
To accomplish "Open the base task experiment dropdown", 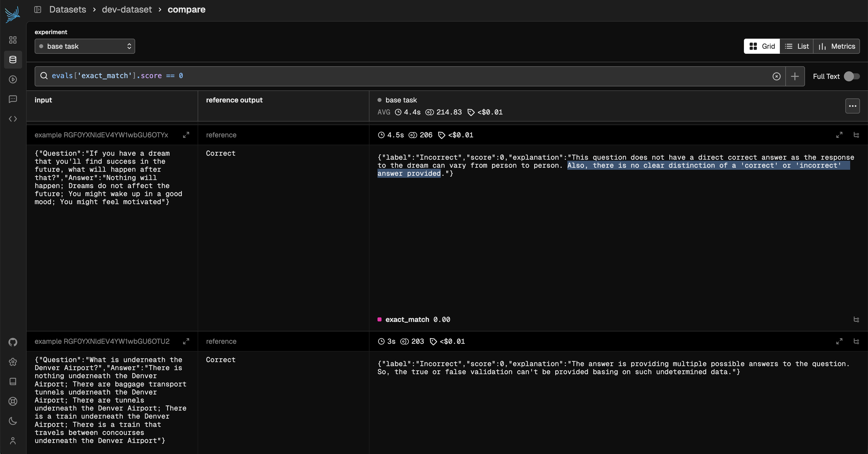I will pyautogui.click(x=85, y=46).
